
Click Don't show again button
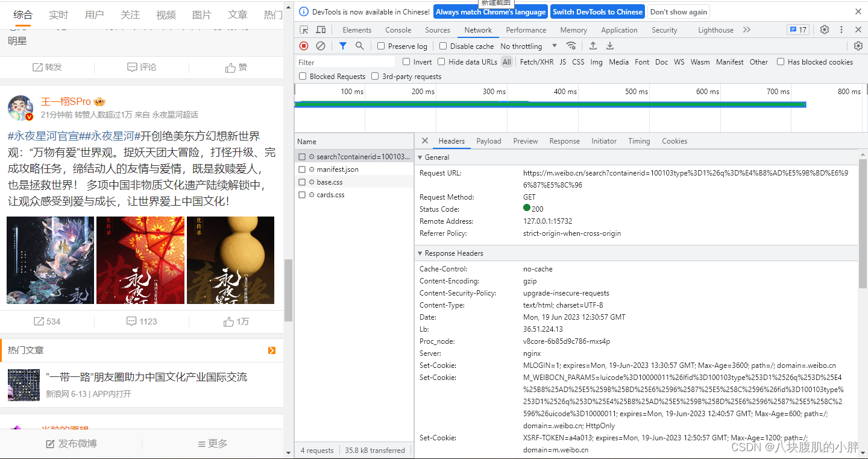[x=678, y=11]
